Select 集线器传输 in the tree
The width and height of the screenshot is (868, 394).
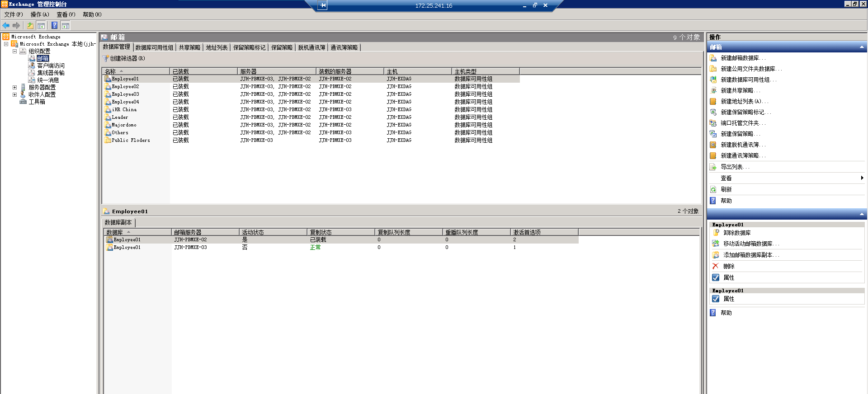pos(51,73)
